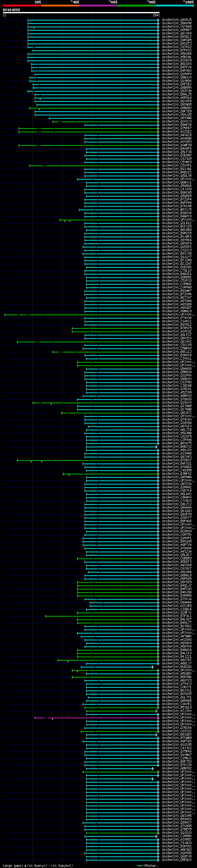
Task: Open UniRef100_B4U6F6 hit
Action: click(x=177, y=149)
